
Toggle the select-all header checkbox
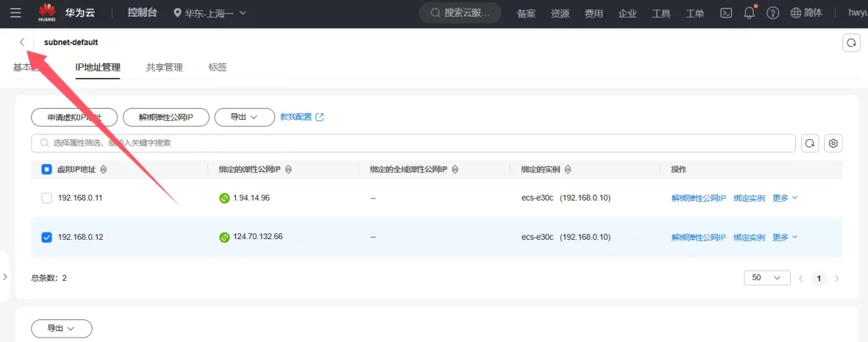[x=47, y=169]
